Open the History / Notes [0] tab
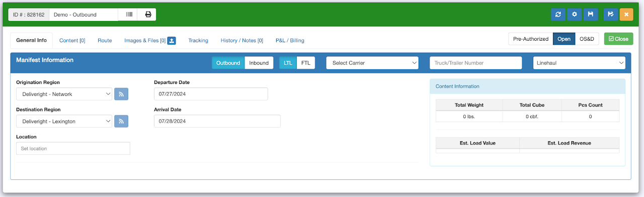This screenshot has width=644, height=197. 242,40
